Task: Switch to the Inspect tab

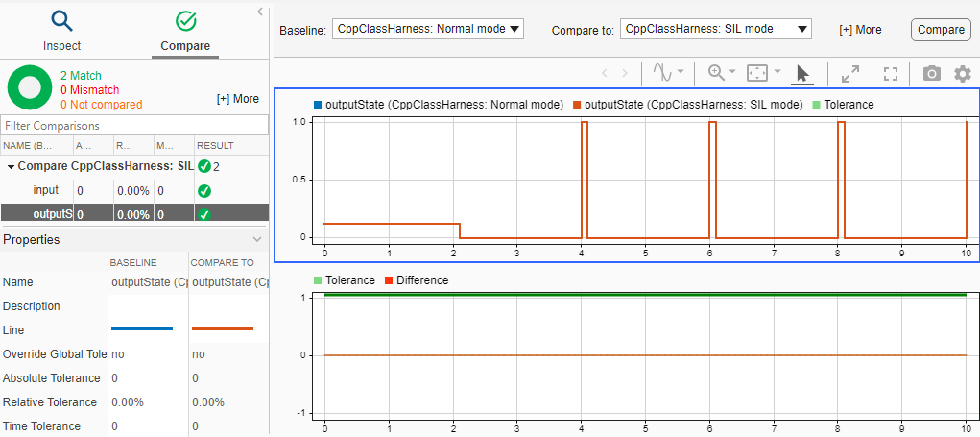Action: (62, 31)
